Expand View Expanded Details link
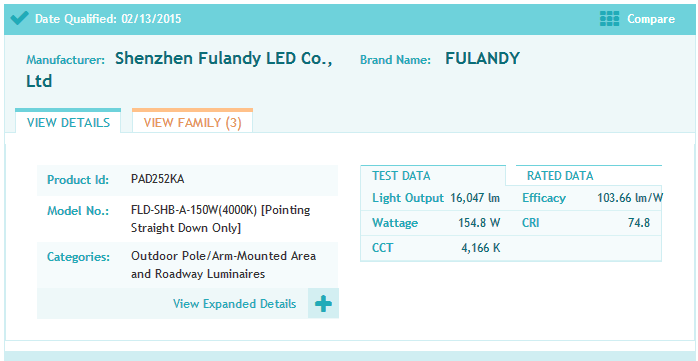The image size is (698, 361). point(234,304)
